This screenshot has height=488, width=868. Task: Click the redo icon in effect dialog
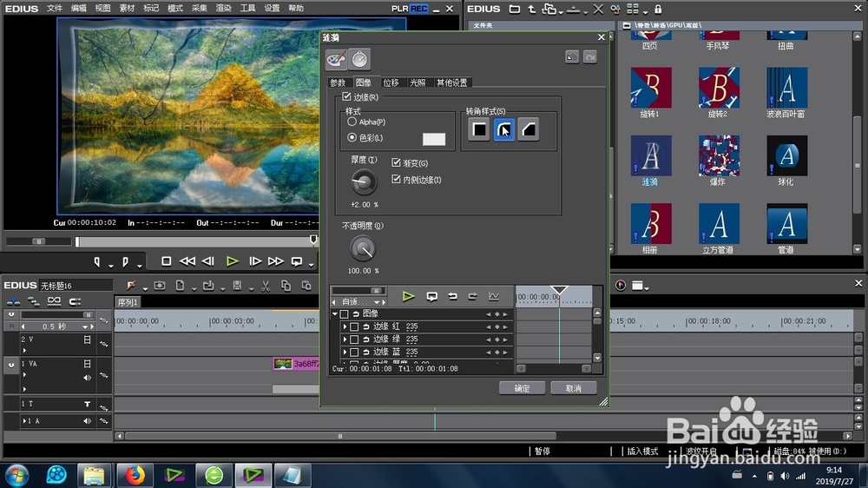[x=590, y=57]
